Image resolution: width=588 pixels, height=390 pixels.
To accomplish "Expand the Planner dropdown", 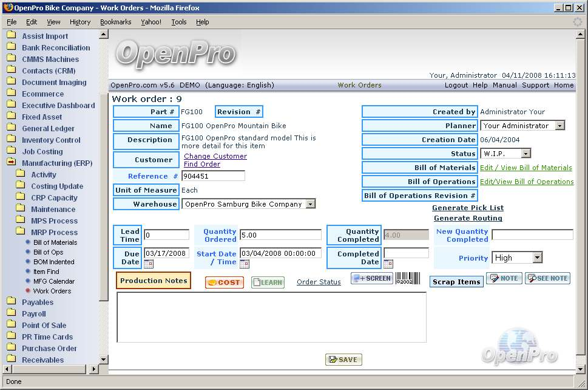I will tap(559, 126).
